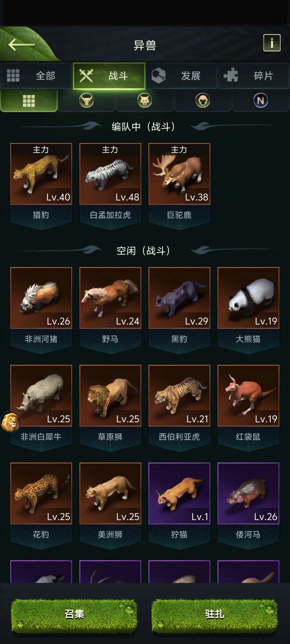Select the 猎豹 Lv.40 card

pos(41,186)
